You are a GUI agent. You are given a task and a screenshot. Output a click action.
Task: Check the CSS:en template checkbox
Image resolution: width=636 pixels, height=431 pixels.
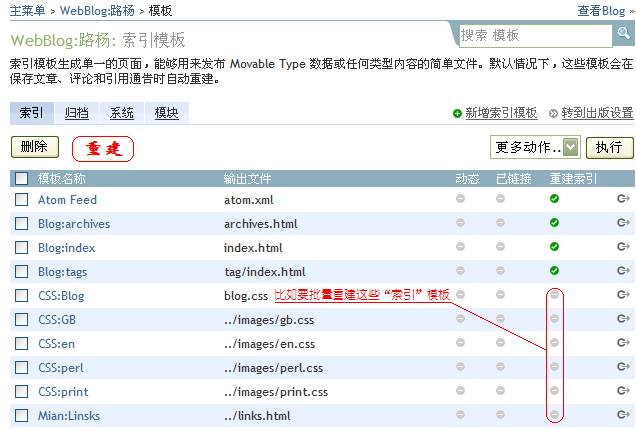coord(21,343)
